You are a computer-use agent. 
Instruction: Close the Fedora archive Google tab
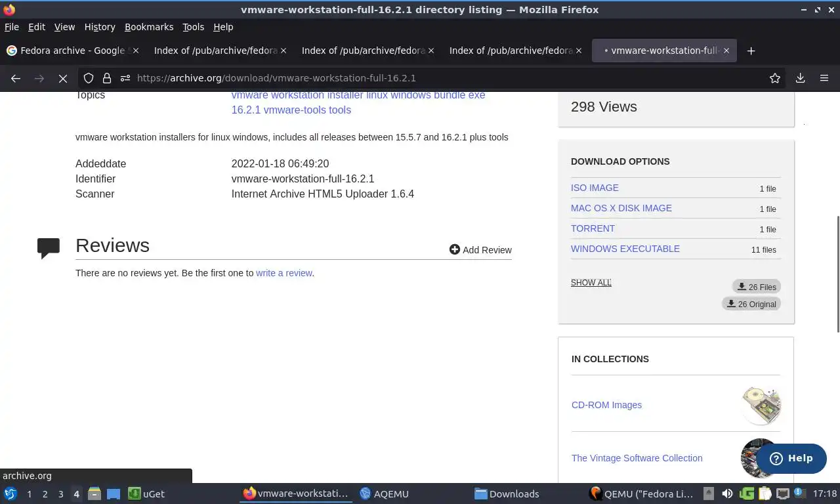[136, 51]
